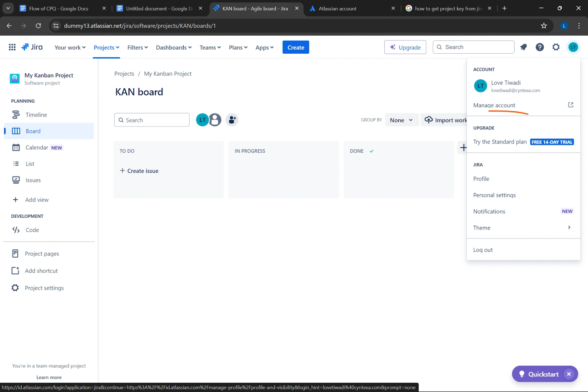Click the Jira logo

(32, 47)
